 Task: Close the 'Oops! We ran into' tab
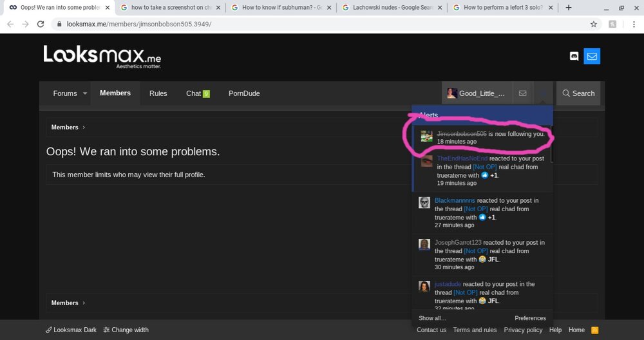(x=108, y=7)
